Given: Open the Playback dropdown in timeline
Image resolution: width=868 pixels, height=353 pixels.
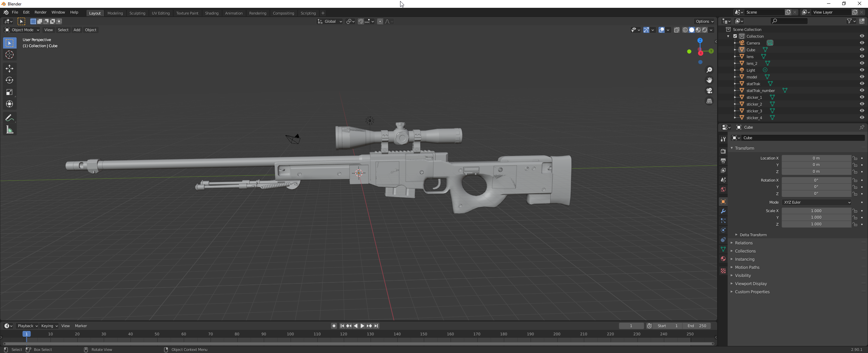Looking at the screenshot, I should (x=27, y=326).
